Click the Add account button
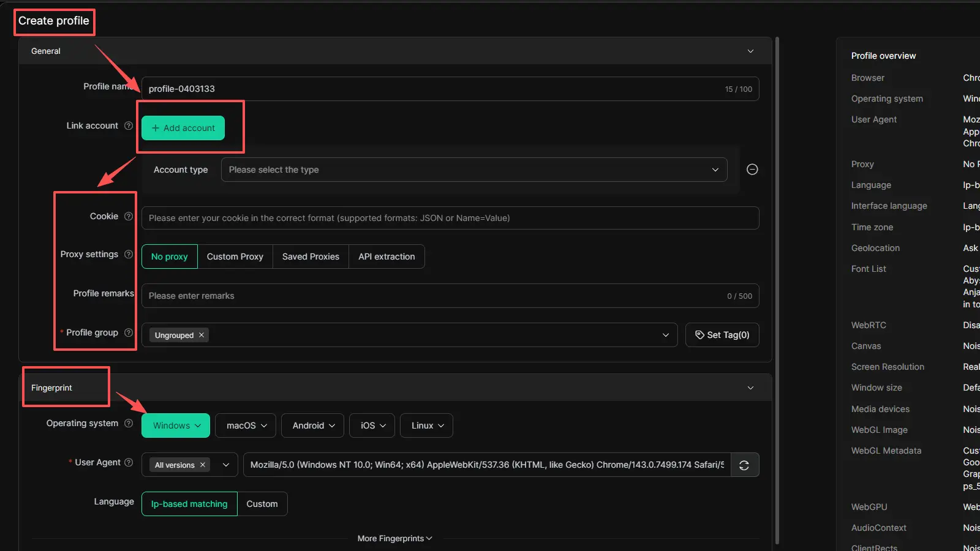 tap(183, 128)
